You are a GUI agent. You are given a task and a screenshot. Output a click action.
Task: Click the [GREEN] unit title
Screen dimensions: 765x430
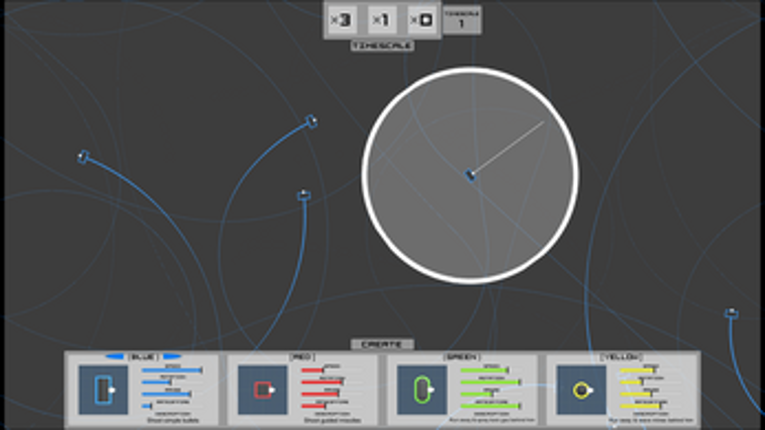pyautogui.click(x=462, y=357)
